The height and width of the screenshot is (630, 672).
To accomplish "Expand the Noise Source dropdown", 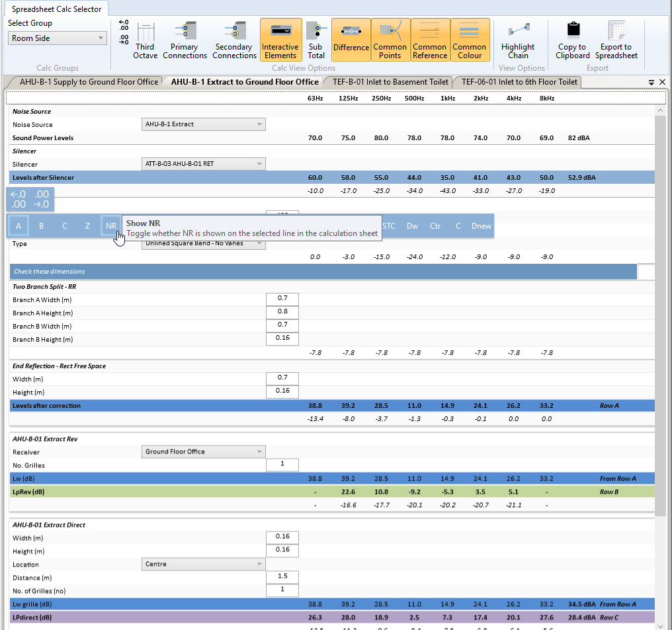I will click(x=204, y=124).
